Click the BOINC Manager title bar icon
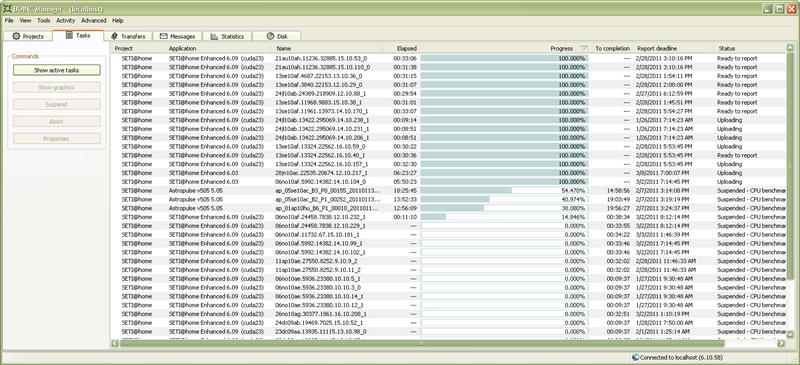 8,9
